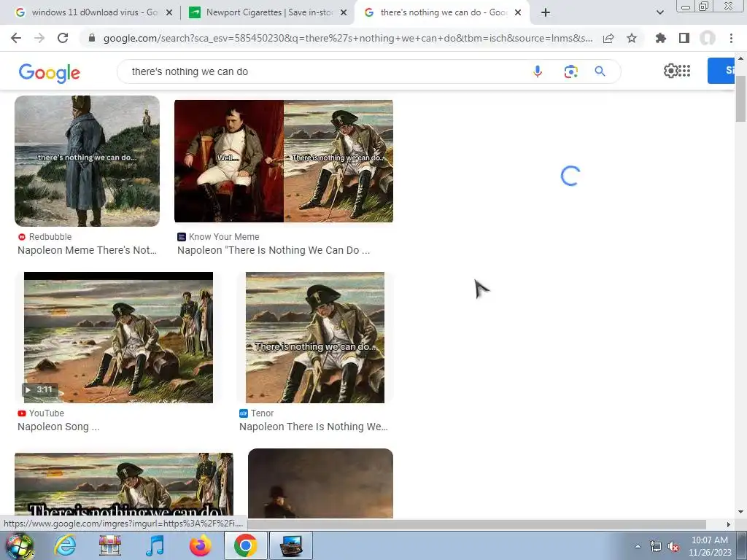
Task: Open Google quick settings gear
Action: click(670, 71)
